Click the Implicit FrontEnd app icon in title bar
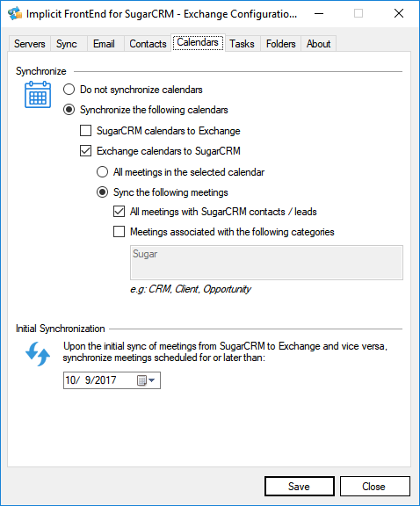Screen dimensions: 420x506 (x=15, y=13)
